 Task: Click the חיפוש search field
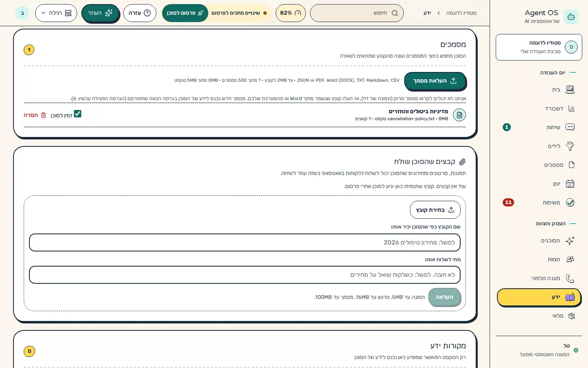click(x=356, y=13)
